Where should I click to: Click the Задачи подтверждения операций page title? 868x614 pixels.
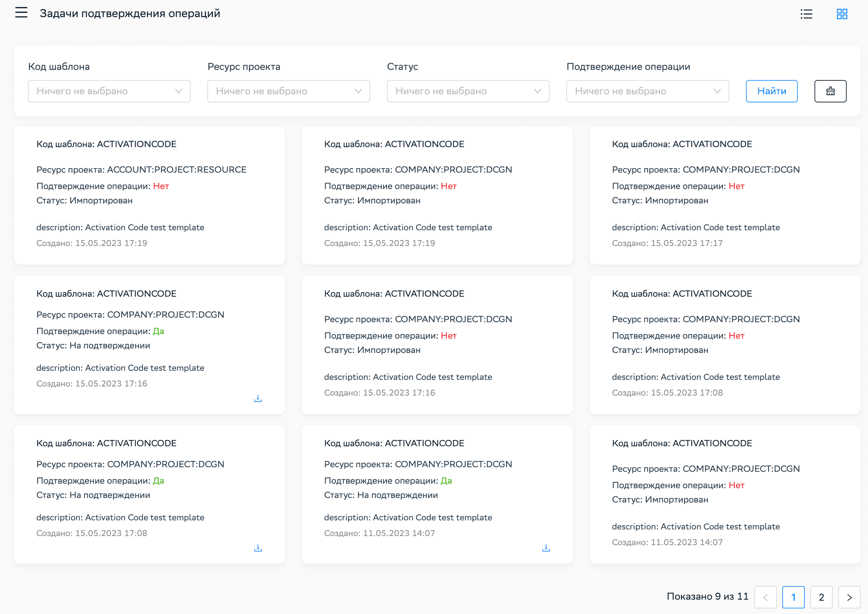click(130, 14)
